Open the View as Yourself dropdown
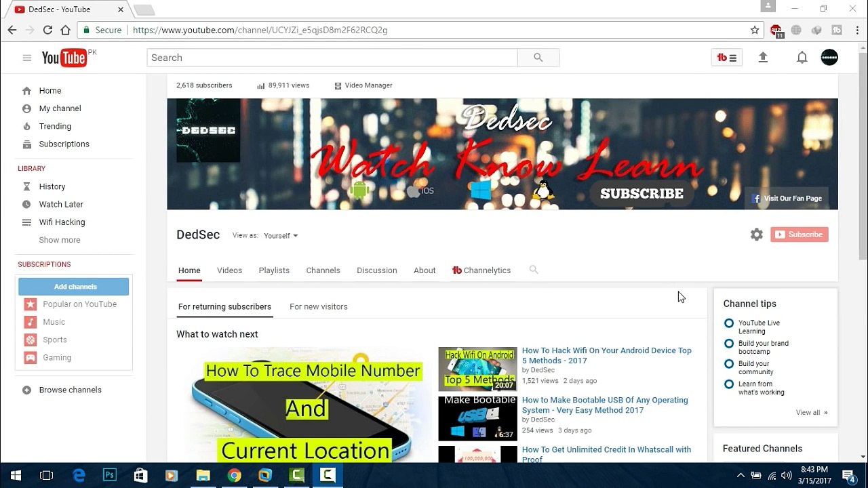Screen dimensions: 868x488 [281, 236]
